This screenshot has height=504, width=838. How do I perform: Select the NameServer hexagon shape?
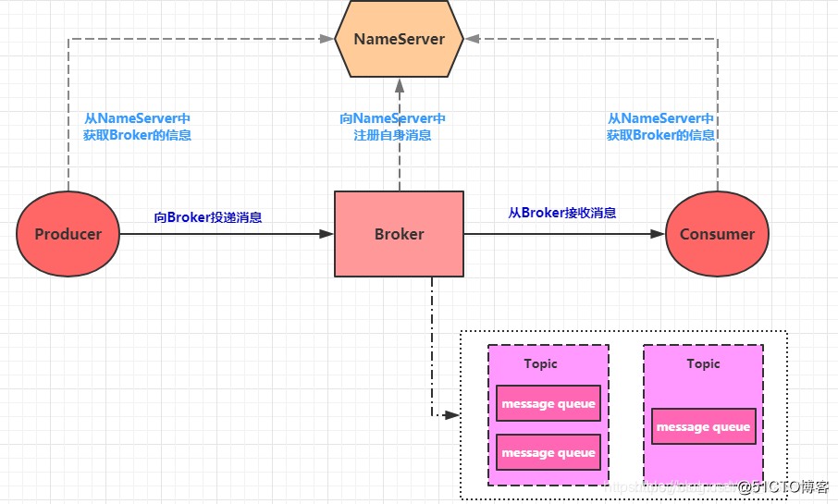coord(400,39)
